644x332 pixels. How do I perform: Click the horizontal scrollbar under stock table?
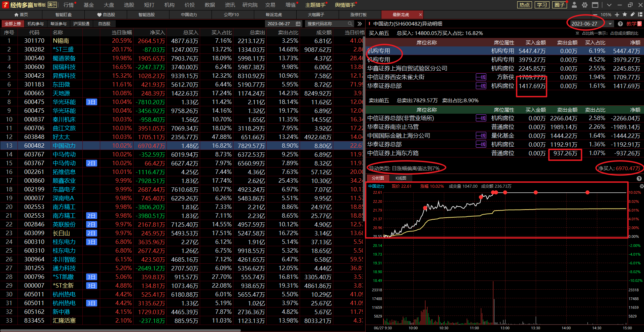point(120,330)
